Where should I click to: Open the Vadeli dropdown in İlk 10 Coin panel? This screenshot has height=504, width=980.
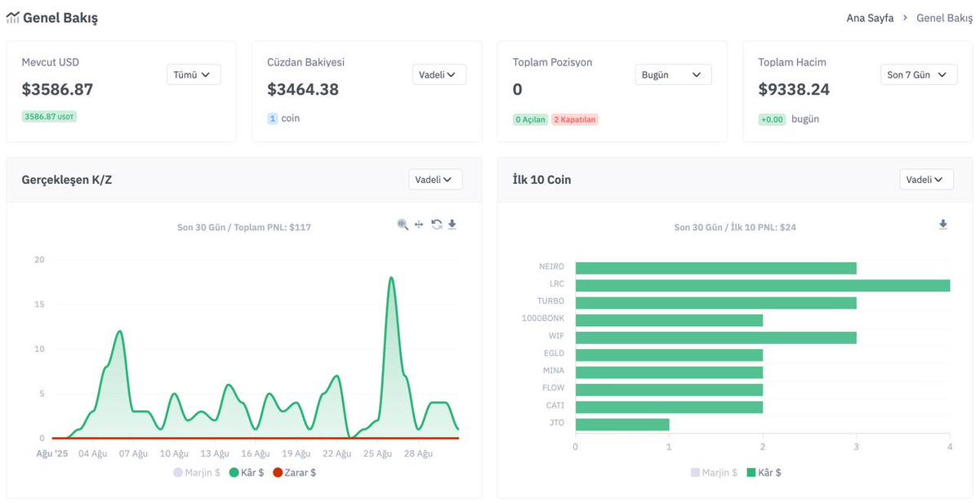click(x=927, y=180)
